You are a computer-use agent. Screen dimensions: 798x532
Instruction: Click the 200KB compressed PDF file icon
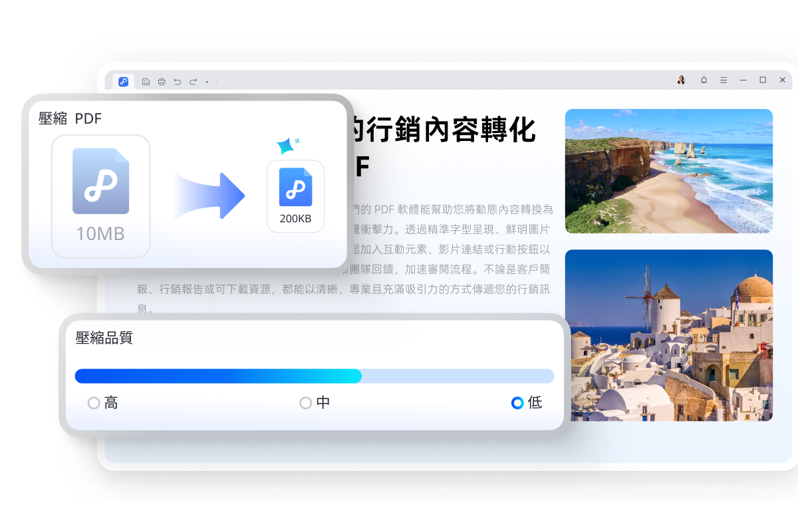point(295,187)
